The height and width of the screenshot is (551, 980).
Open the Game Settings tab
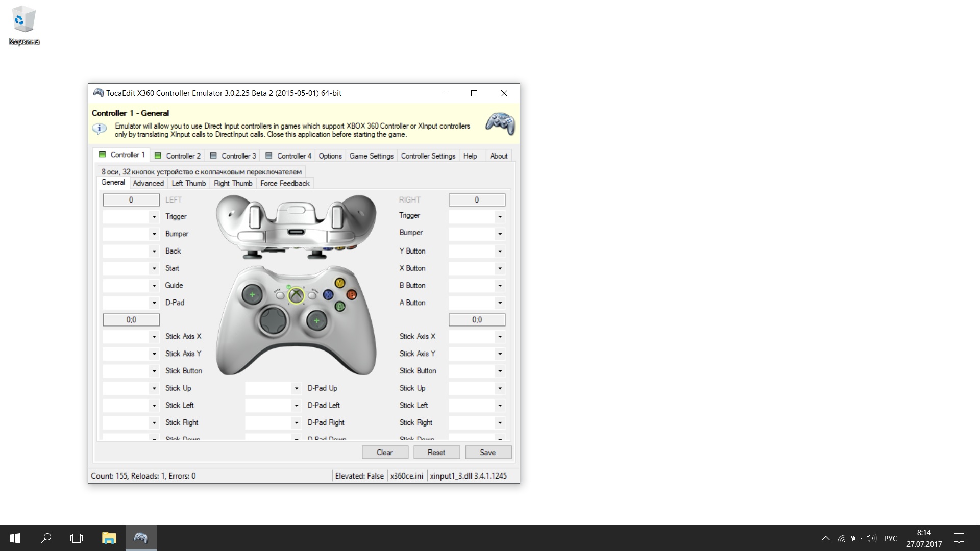[x=371, y=156]
